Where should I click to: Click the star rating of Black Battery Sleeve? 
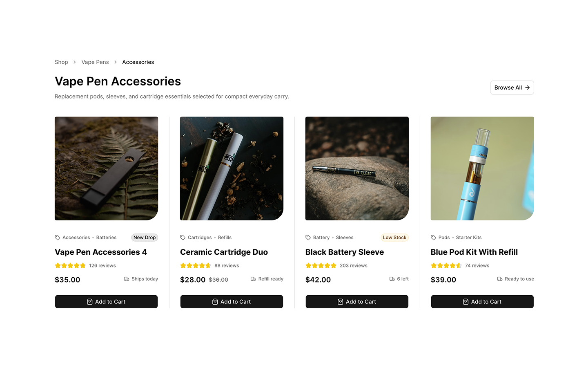point(321,266)
